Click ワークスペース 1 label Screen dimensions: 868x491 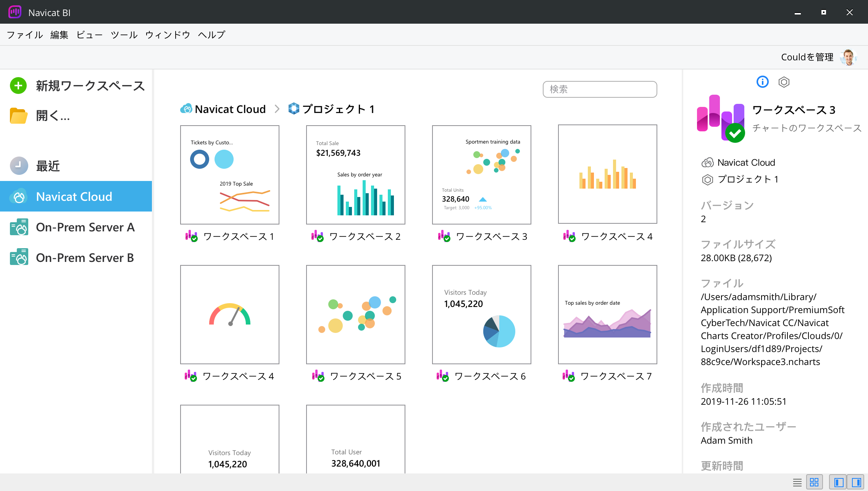(x=239, y=236)
